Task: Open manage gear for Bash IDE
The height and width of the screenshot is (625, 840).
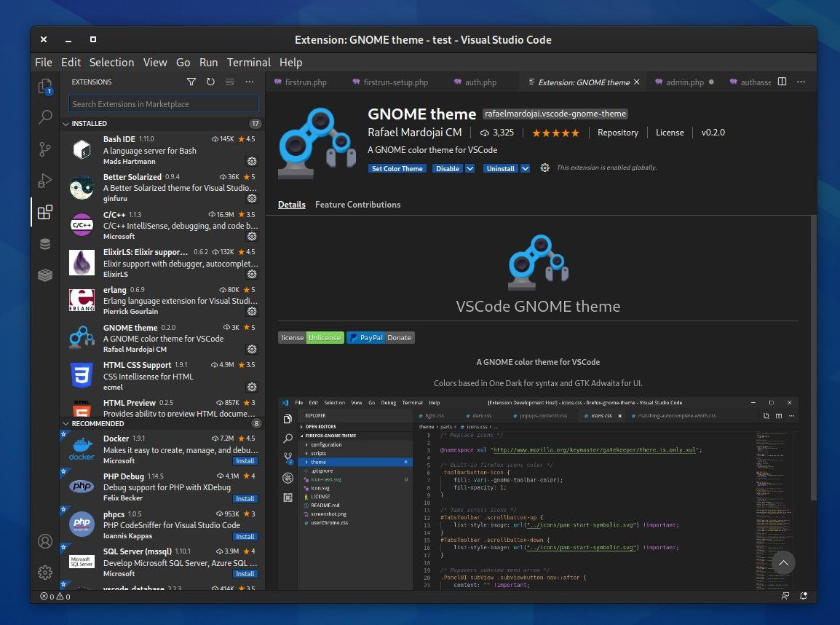Action: 252,161
